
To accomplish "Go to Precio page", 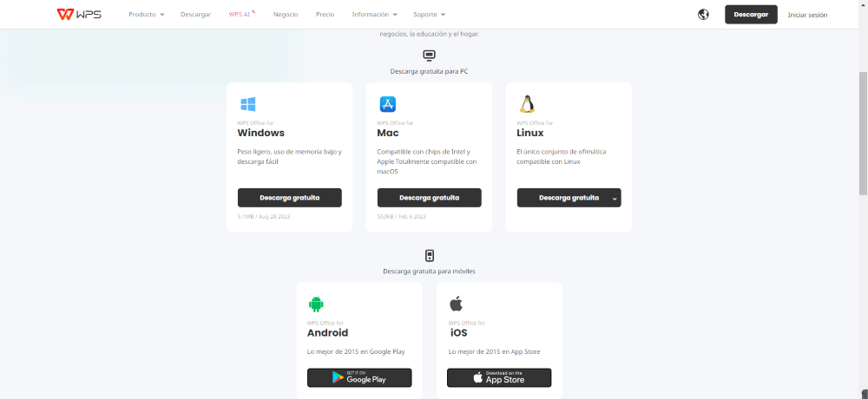I will pyautogui.click(x=325, y=15).
